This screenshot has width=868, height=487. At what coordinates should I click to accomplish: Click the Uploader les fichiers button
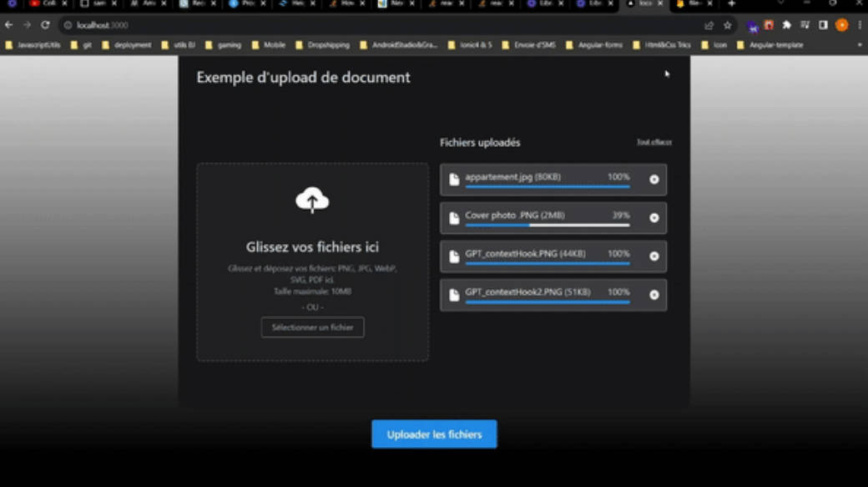coord(433,434)
